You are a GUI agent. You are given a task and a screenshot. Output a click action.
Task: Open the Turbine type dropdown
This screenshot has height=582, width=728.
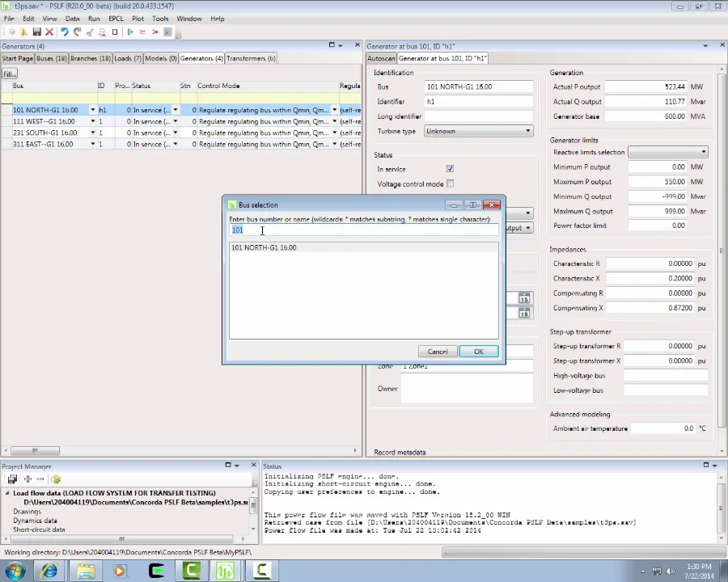click(x=479, y=131)
